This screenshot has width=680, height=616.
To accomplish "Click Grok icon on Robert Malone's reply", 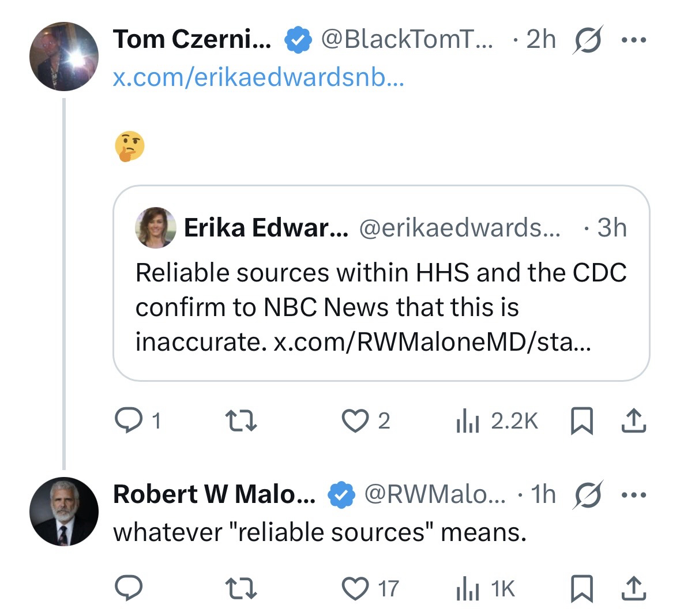I will [x=587, y=495].
